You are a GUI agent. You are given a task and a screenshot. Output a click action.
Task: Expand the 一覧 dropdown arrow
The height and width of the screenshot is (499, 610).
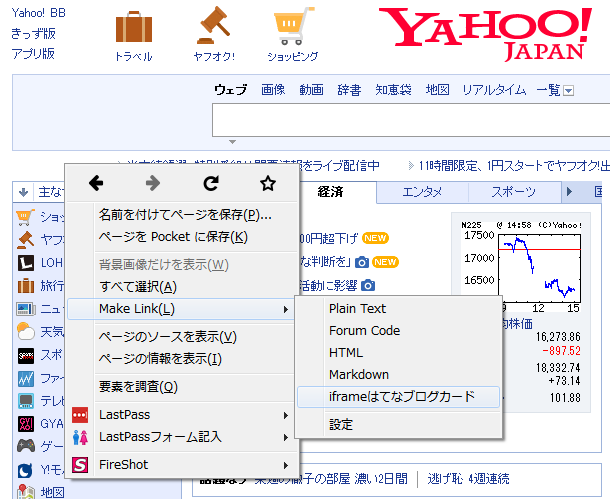click(x=568, y=91)
